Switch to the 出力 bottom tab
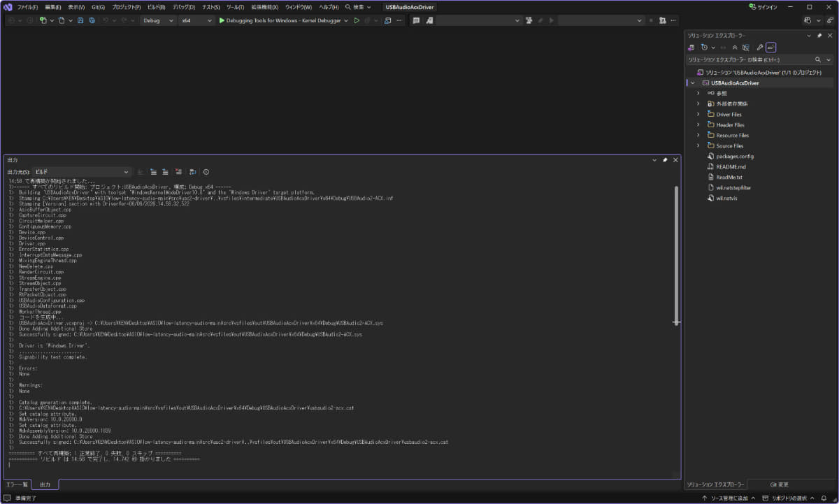The image size is (839, 504). click(45, 484)
